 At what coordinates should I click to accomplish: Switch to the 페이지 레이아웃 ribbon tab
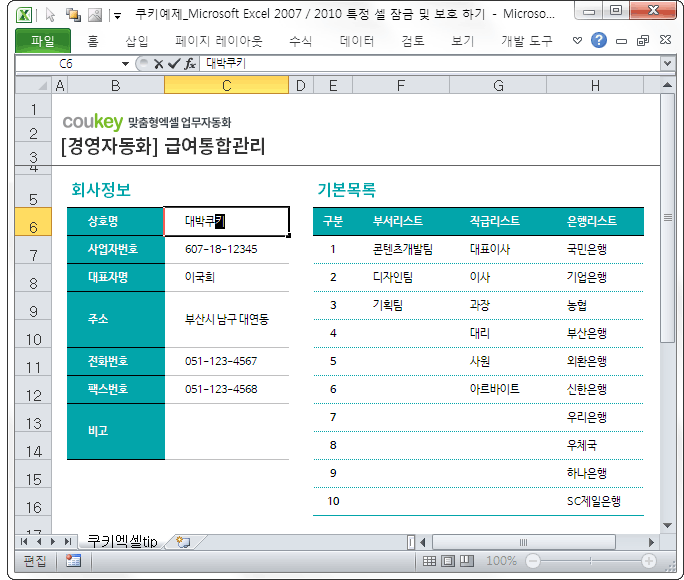(219, 41)
